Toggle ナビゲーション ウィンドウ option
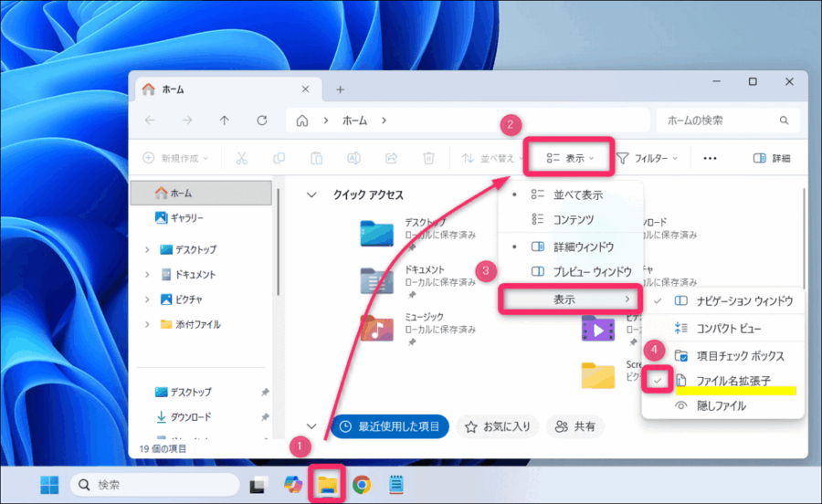The width and height of the screenshot is (822, 504). pos(723,300)
